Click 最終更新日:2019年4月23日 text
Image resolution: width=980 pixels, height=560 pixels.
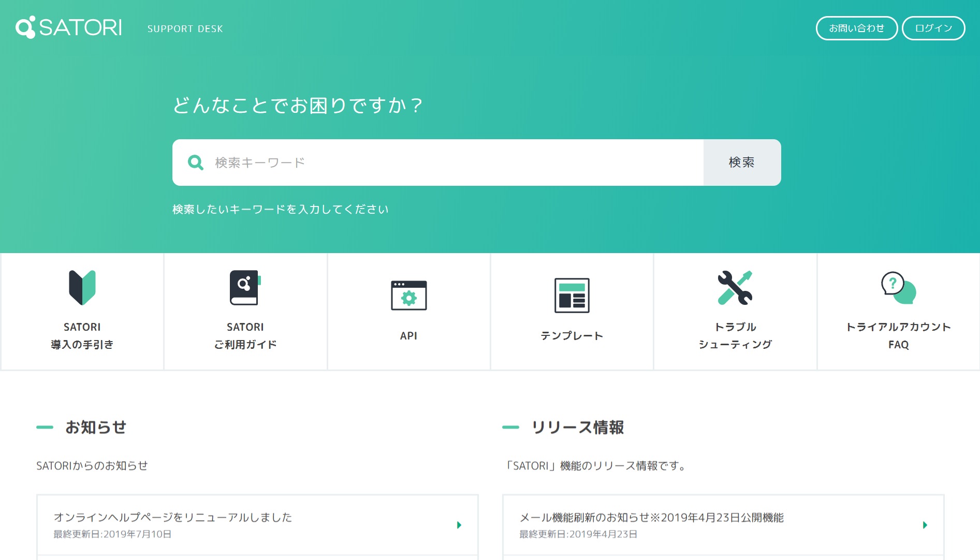click(578, 534)
